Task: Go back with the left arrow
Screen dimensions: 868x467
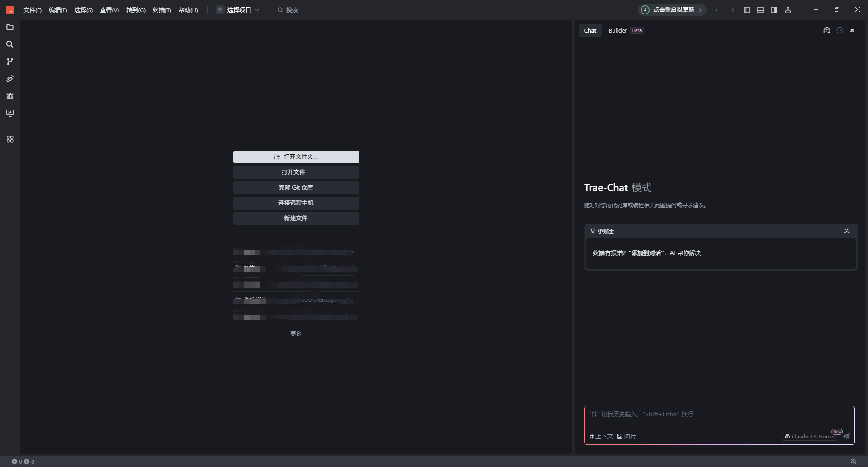Action: click(x=718, y=10)
